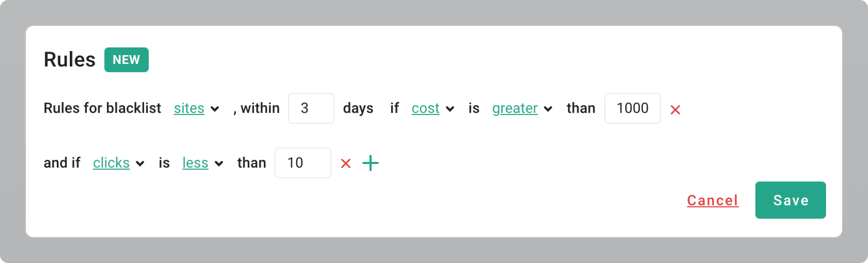The image size is (868, 263).
Task: Open the clicks metric selector
Action: (x=111, y=163)
